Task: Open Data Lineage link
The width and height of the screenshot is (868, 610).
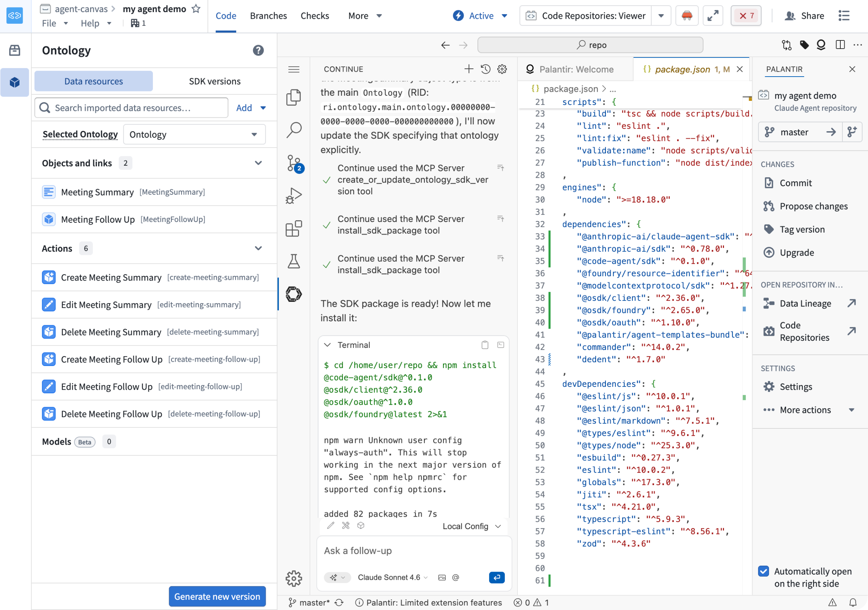Action: (809, 304)
